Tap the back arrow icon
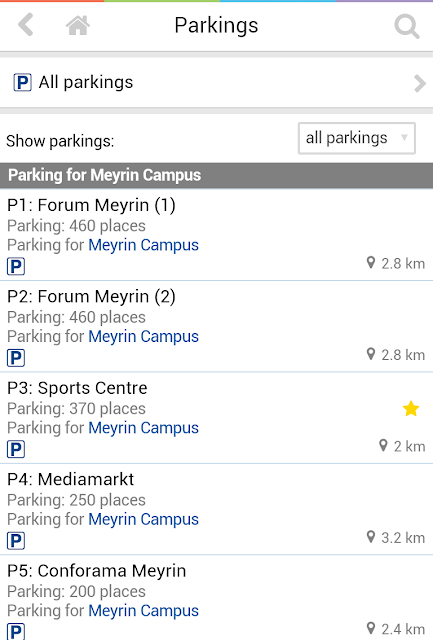The image size is (433, 640). click(x=26, y=25)
